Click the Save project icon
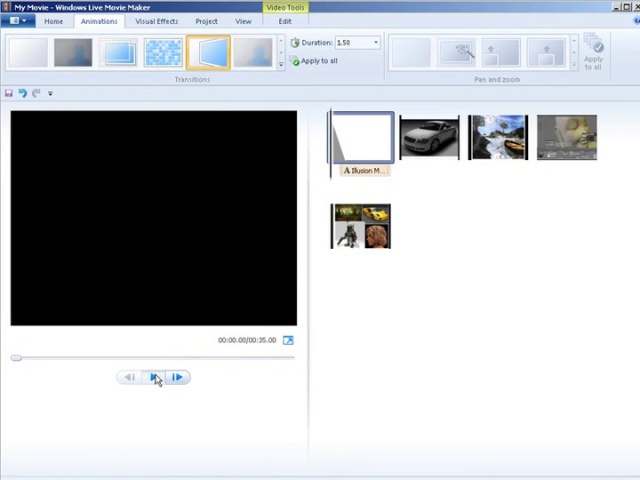The width and height of the screenshot is (640, 480). 9,93
